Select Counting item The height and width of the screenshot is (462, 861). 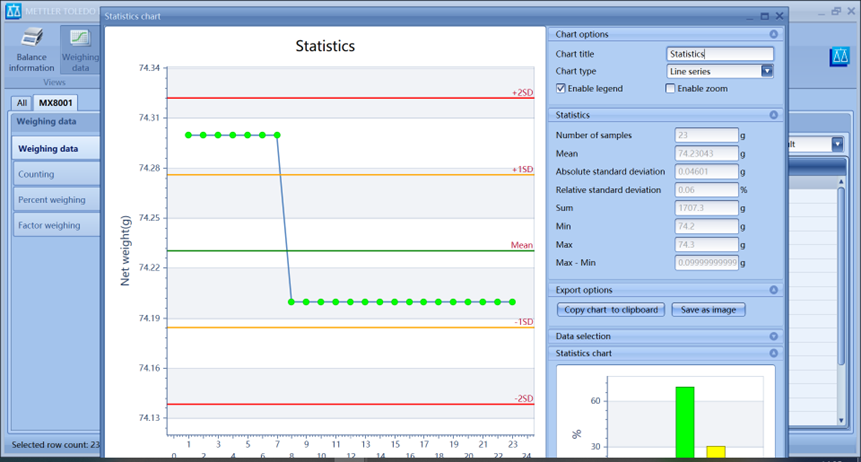pos(55,174)
